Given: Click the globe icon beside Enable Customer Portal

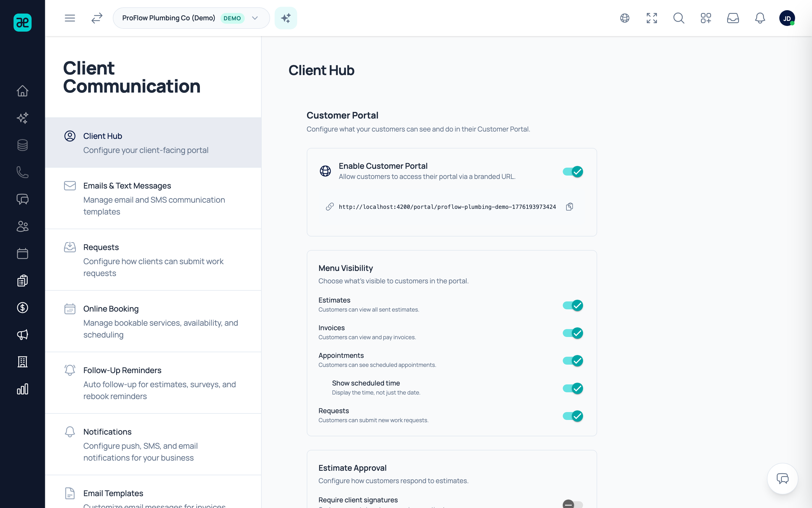Looking at the screenshot, I should click(x=325, y=171).
